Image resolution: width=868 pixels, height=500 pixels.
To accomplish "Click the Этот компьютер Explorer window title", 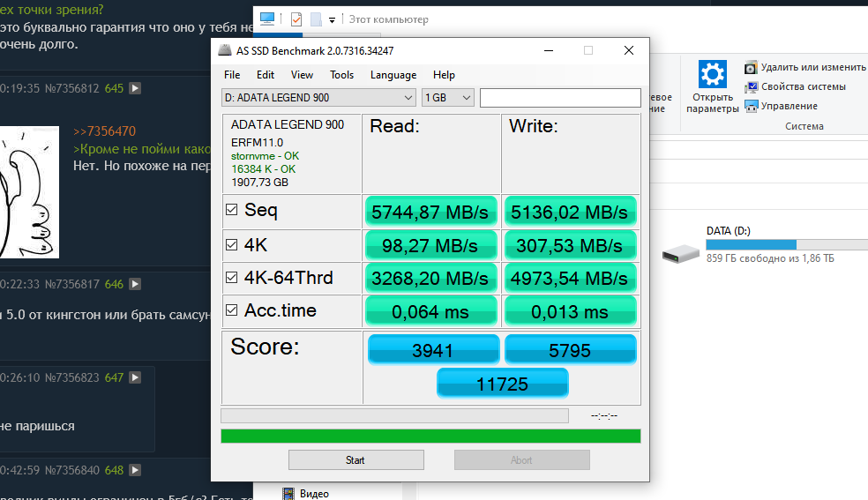I will pos(389,19).
